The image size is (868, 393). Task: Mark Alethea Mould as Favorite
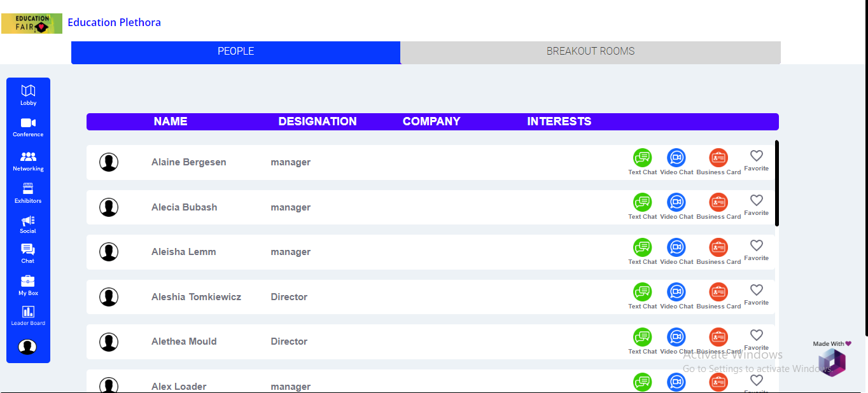(x=756, y=335)
